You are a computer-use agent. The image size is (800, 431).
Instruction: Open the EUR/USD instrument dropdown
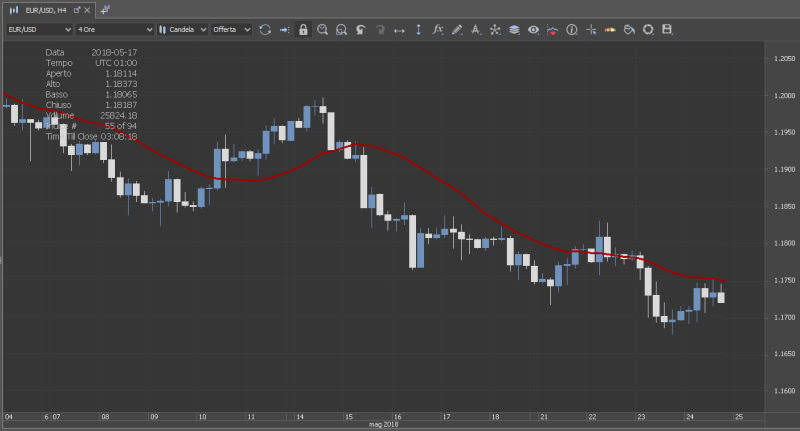tap(38, 30)
